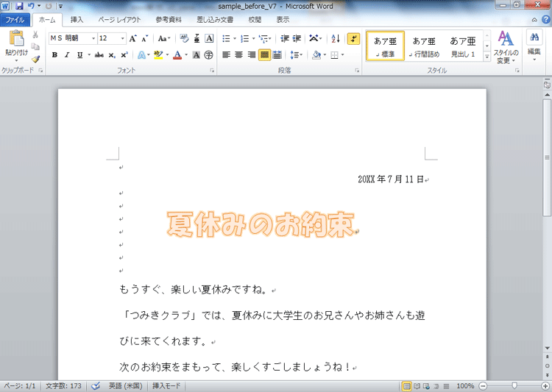Image resolution: width=552 pixels, height=392 pixels.
Task: Click the Save icon in quick access toolbar
Action: [x=19, y=6]
